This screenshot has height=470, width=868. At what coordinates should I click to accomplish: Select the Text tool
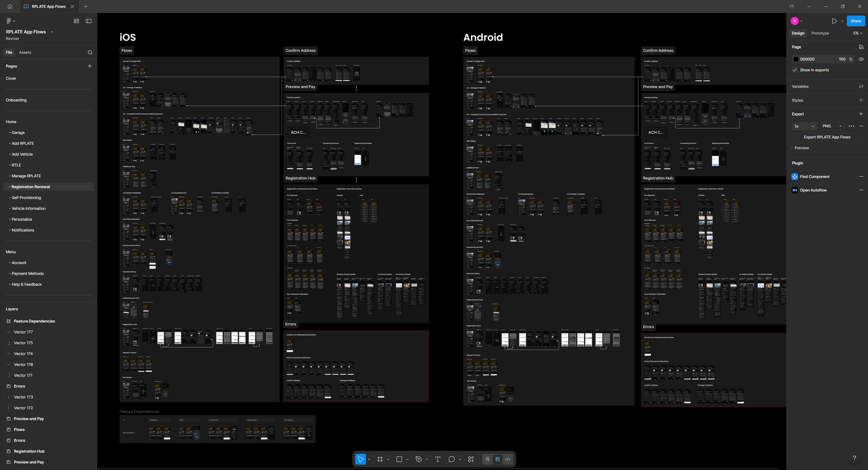click(x=437, y=459)
